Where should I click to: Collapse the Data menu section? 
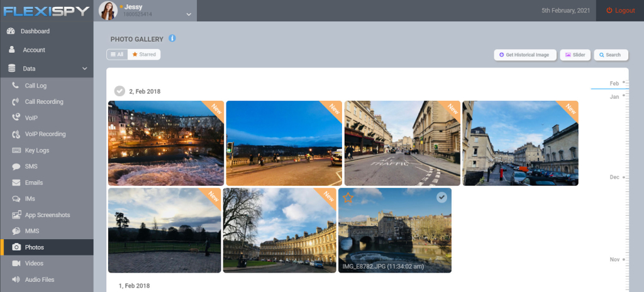click(x=84, y=69)
